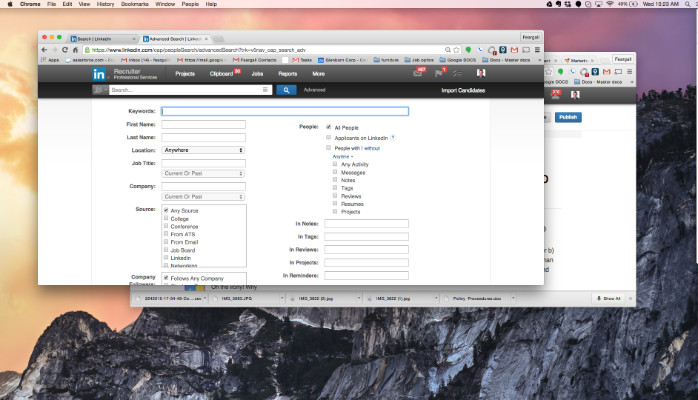
Task: Open the Projects menu
Action: [185, 74]
